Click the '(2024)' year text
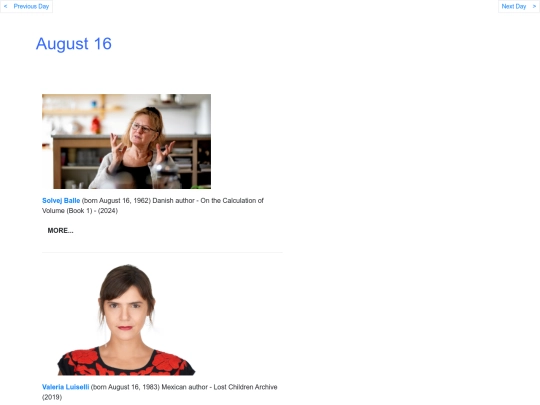 (108, 210)
